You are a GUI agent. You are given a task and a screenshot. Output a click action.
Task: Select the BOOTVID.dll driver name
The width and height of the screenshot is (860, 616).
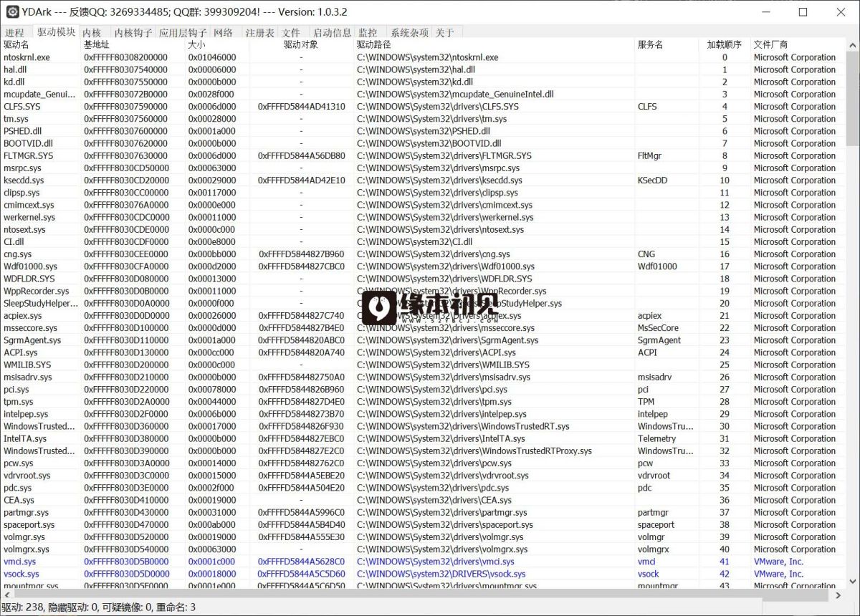pyautogui.click(x=28, y=143)
